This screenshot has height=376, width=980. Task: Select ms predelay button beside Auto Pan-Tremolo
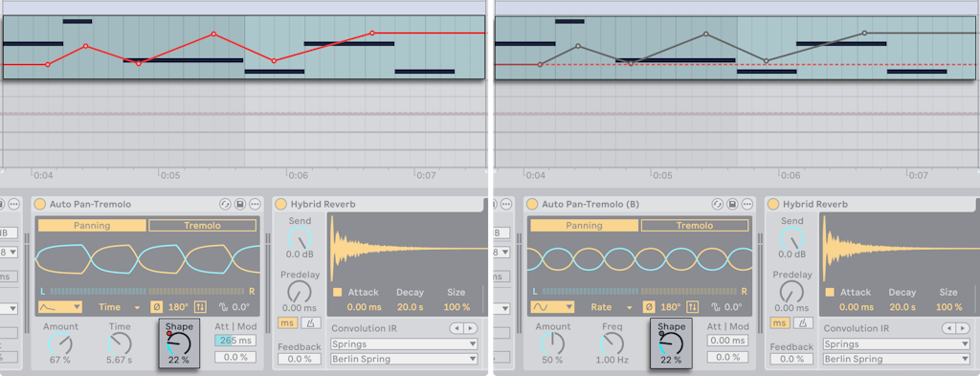pos(287,322)
